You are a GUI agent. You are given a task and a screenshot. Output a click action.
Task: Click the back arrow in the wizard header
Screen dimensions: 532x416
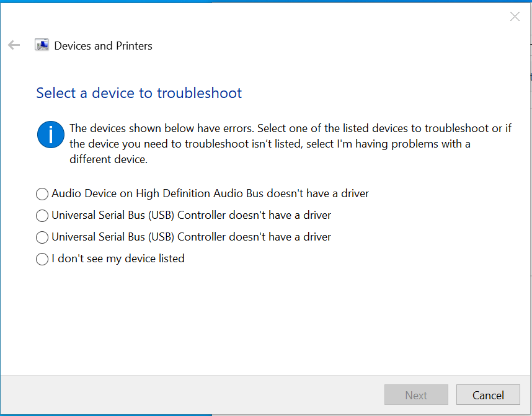point(14,45)
